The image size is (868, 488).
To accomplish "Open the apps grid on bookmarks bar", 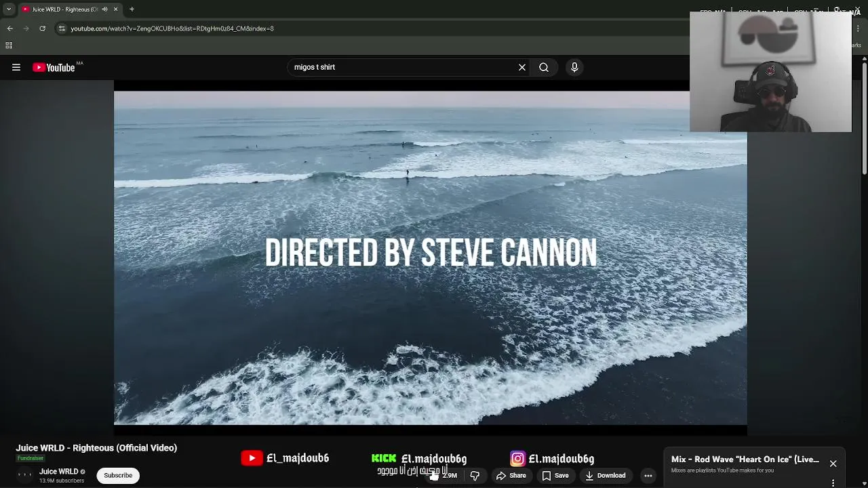I will [9, 45].
